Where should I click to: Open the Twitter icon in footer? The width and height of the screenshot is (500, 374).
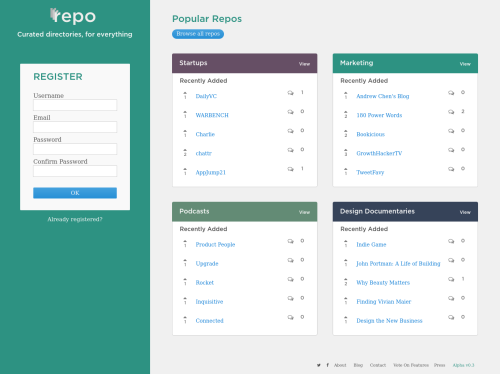(319, 365)
